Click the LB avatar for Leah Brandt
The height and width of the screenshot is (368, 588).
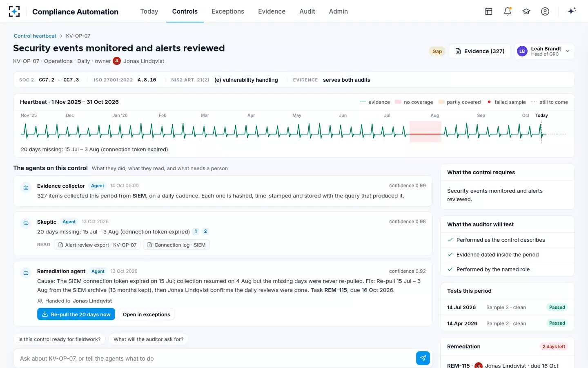[x=522, y=51]
